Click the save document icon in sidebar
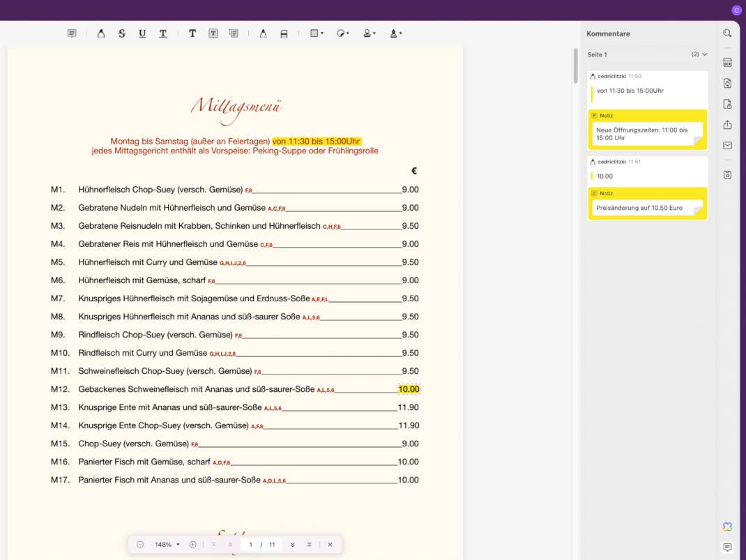The height and width of the screenshot is (560, 746). coord(727,174)
